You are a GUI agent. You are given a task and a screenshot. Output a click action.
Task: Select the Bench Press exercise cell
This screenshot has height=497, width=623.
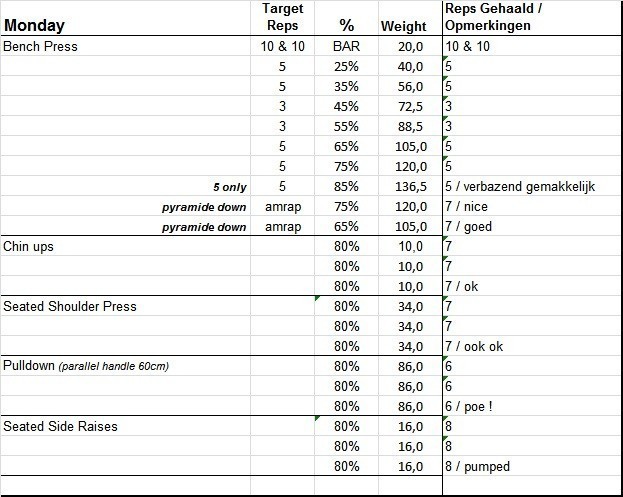click(x=41, y=47)
